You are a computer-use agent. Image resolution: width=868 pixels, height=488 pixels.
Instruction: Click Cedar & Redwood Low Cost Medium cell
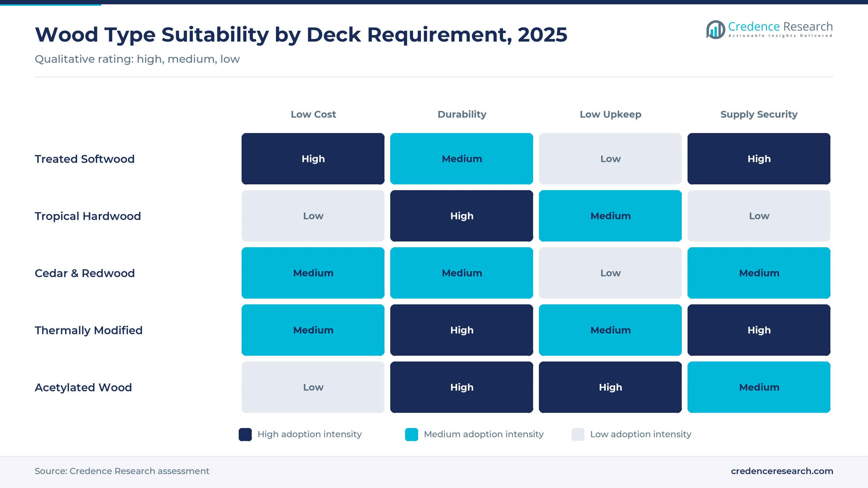coord(313,273)
